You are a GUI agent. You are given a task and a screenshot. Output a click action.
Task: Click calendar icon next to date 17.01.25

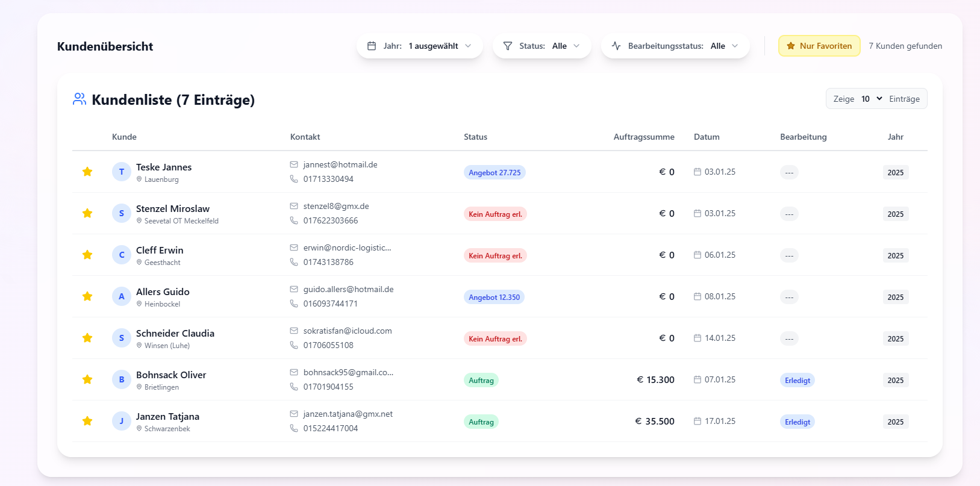pyautogui.click(x=698, y=421)
